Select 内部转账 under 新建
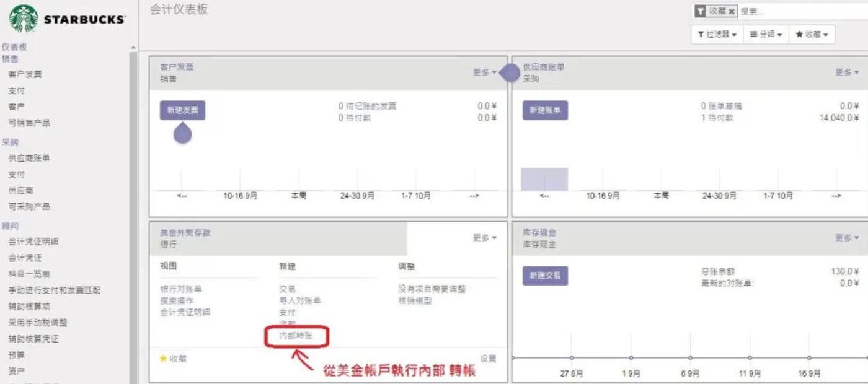Viewport: 868px width, 384px height. (x=296, y=336)
